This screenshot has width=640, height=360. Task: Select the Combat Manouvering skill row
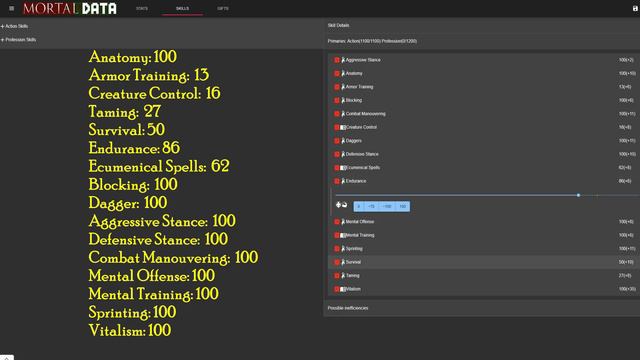tap(484, 114)
